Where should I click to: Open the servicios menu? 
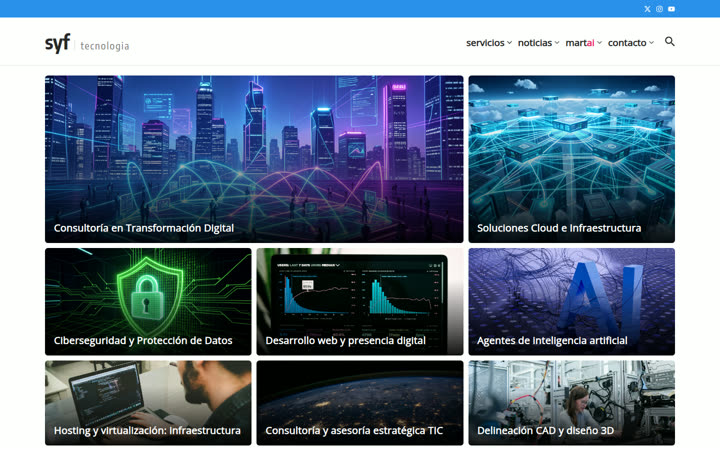(485, 43)
